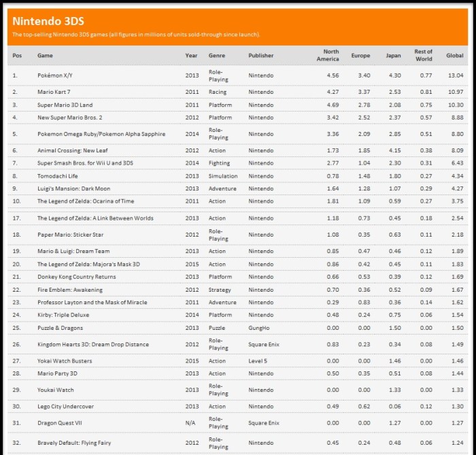Select the Global column header
Viewport: 476px width, 455px height.
click(455, 56)
